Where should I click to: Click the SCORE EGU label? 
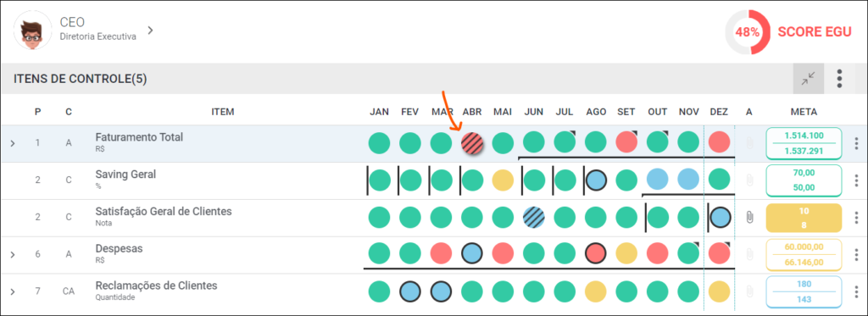pos(815,32)
